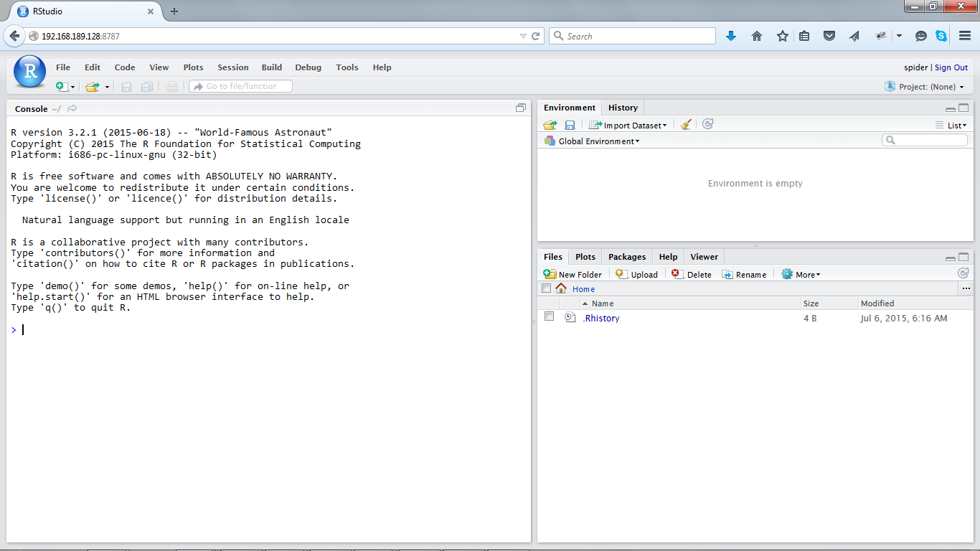Maximize the Environment pane

pos(963,108)
